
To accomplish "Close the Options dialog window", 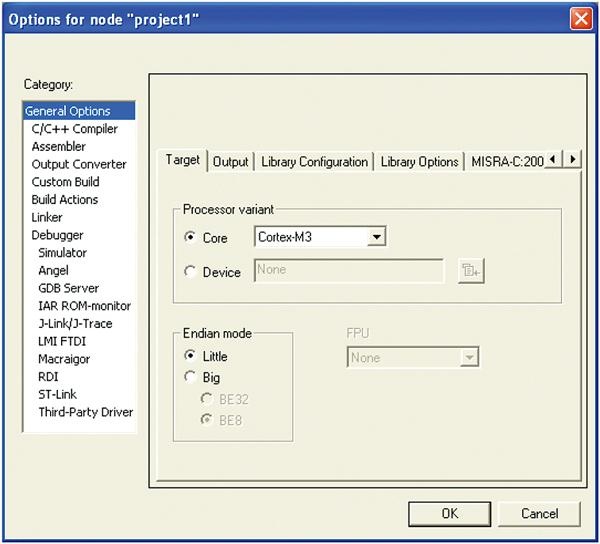I will tap(580, 19).
